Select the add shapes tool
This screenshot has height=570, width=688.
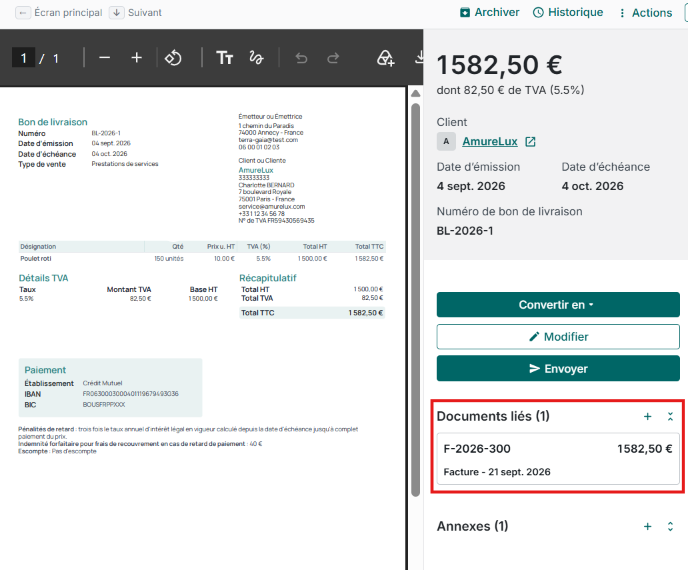(x=386, y=57)
